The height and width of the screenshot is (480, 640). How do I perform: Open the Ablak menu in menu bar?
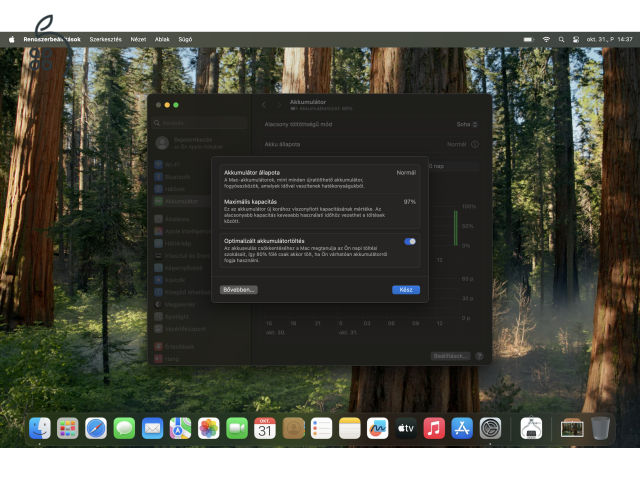(x=162, y=39)
